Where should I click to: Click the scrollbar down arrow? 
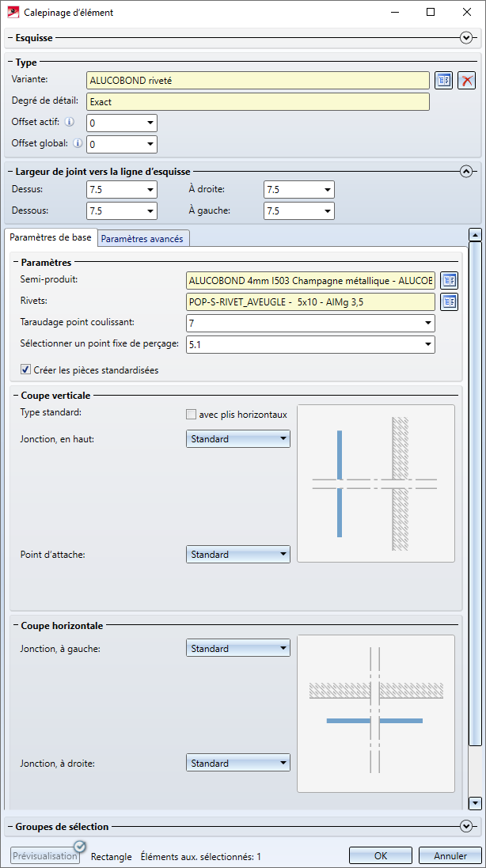click(x=475, y=803)
